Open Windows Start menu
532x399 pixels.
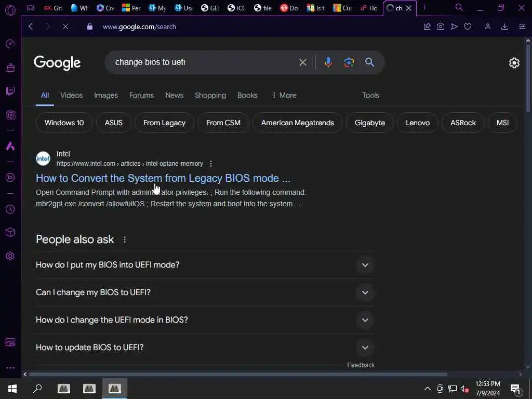point(12,389)
